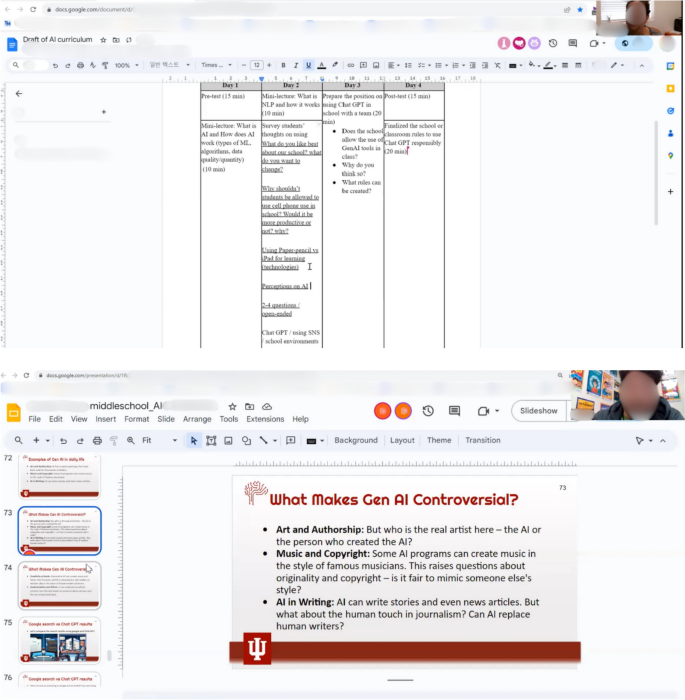This screenshot has height=700, width=685.
Task: Select the shape tool in Slides
Action: point(246,440)
